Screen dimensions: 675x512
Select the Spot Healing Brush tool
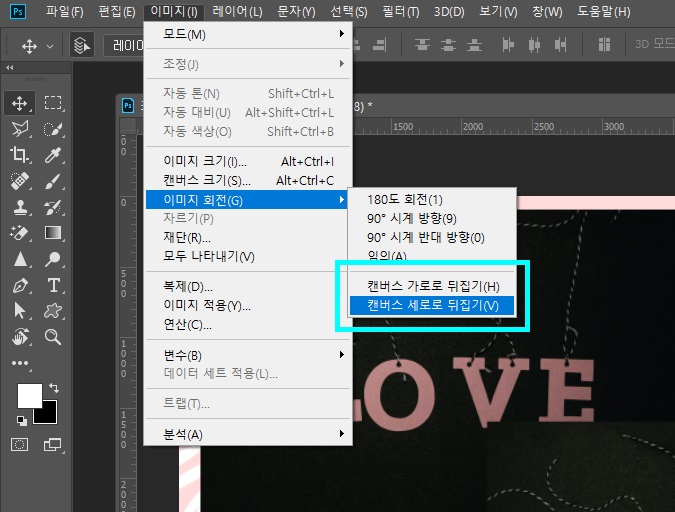click(19, 181)
